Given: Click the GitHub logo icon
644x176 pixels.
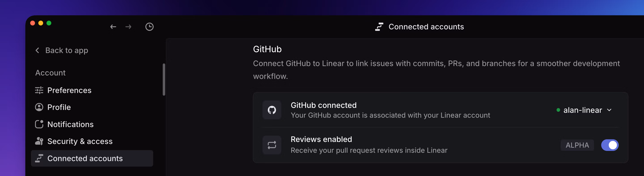Looking at the screenshot, I should coord(272,110).
